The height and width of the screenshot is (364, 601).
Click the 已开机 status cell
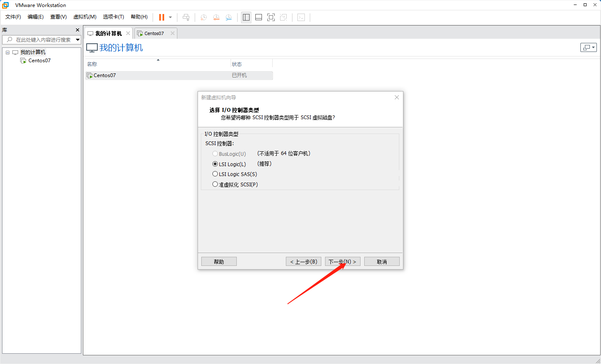[x=239, y=75]
